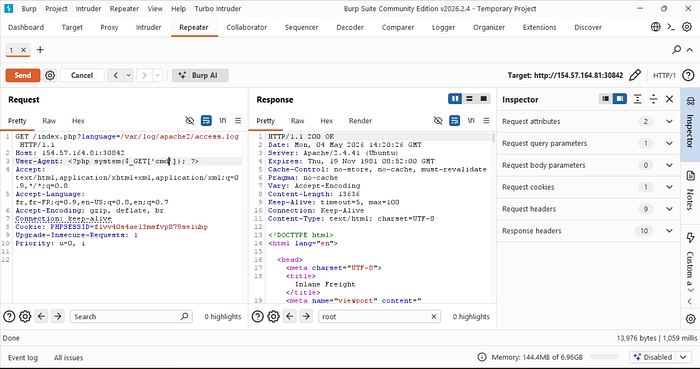Go to next match in Request search
This screenshot has width=700, height=369.
tap(58, 316)
